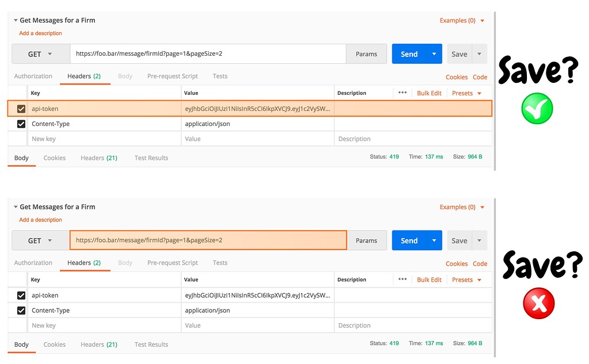Open the GET method dropdown on top request

coord(40,53)
